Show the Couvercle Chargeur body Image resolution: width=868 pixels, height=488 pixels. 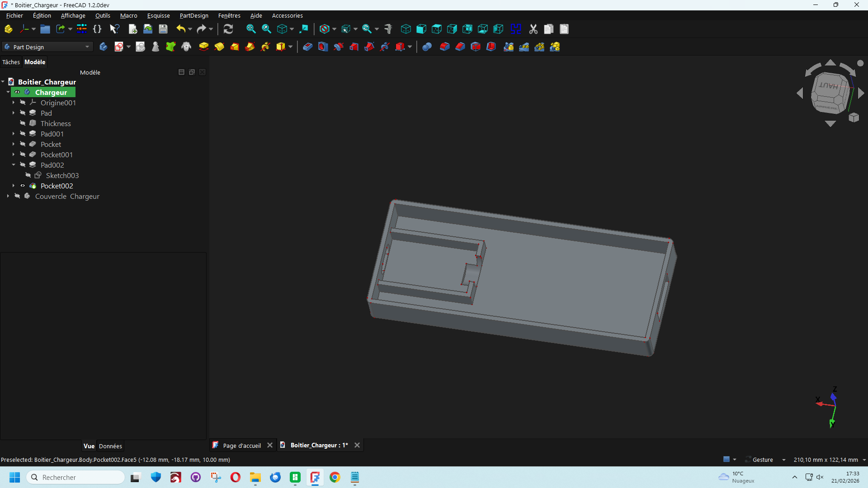tap(17, 196)
